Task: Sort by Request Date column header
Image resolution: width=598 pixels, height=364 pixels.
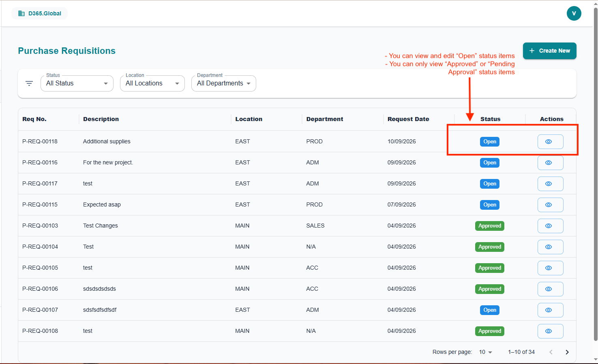Action: pos(408,119)
